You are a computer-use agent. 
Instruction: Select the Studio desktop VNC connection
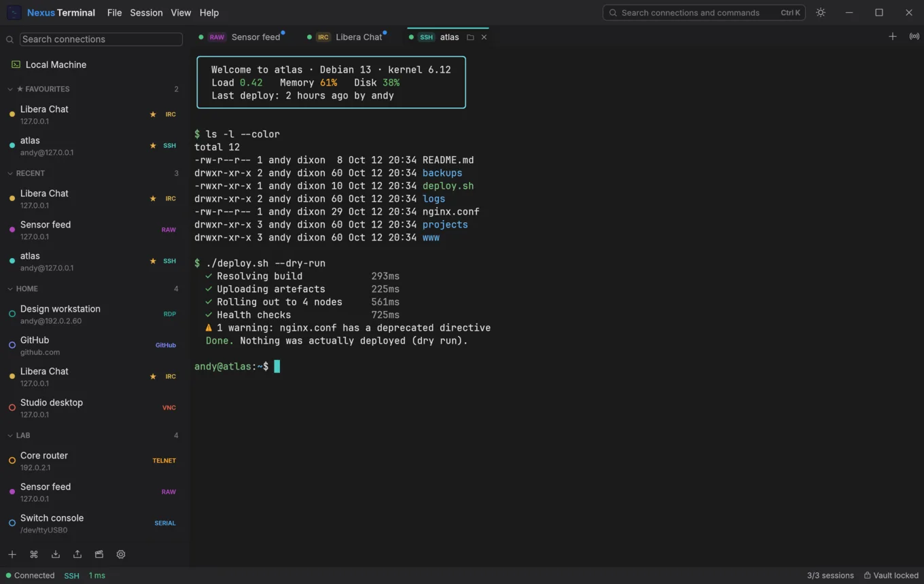(x=94, y=407)
